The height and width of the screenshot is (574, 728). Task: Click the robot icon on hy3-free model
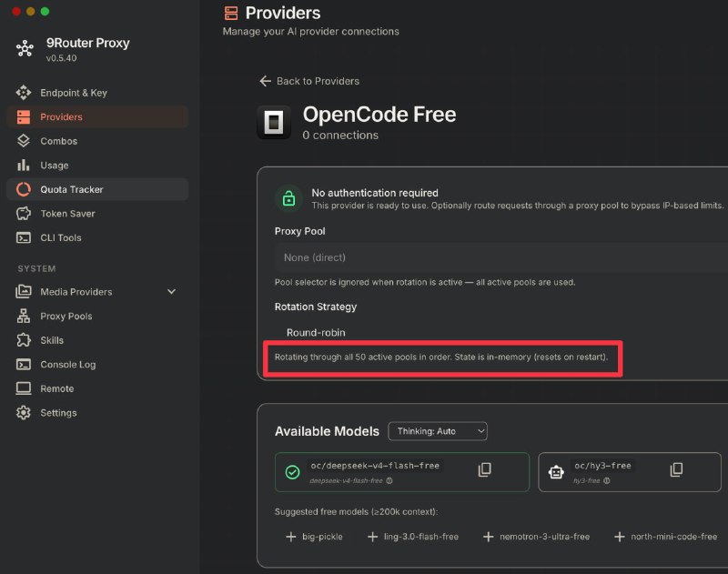(x=556, y=472)
